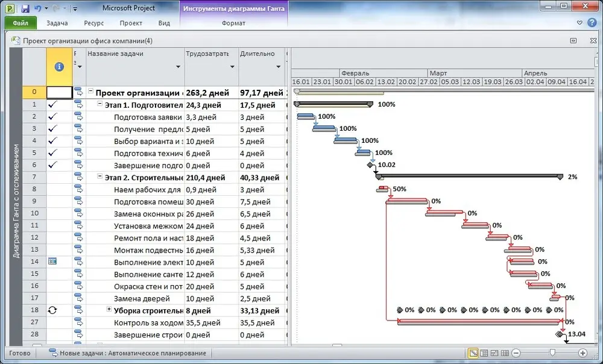Viewport: 603px width, 364px height.
Task: Open the task mode column filter dropdown
Action: pos(80,67)
